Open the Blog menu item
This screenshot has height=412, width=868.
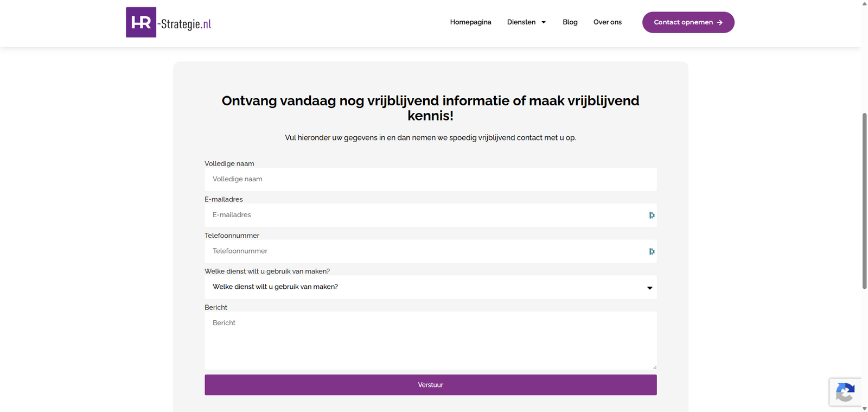point(570,22)
